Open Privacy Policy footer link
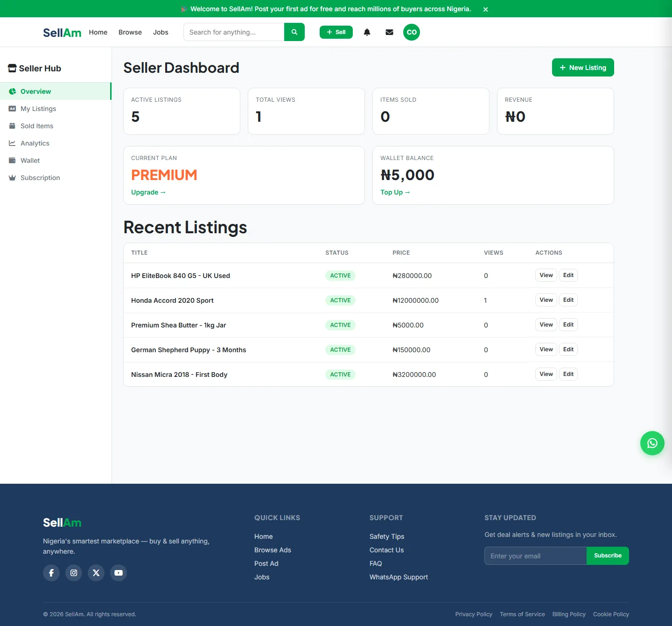 pos(474,614)
